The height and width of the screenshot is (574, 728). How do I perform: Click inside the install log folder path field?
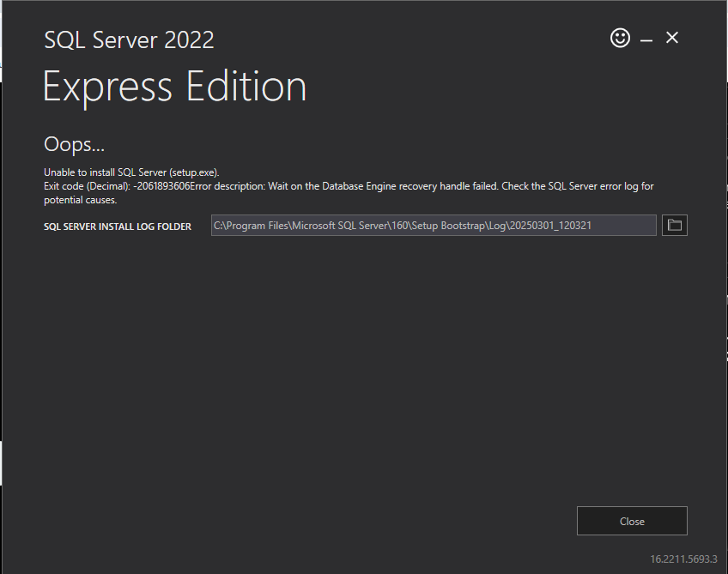coord(434,226)
